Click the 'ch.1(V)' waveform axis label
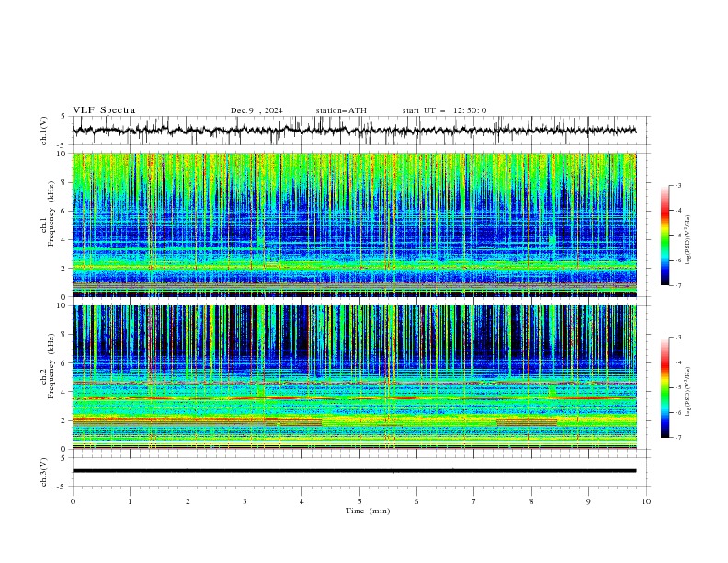This screenshot has width=728, height=563. 44,131
